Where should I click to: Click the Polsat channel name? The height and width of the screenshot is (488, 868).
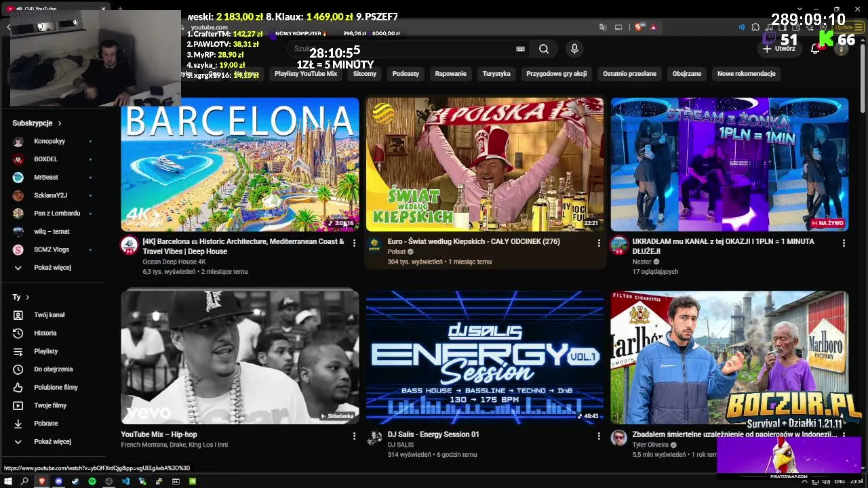tap(397, 252)
